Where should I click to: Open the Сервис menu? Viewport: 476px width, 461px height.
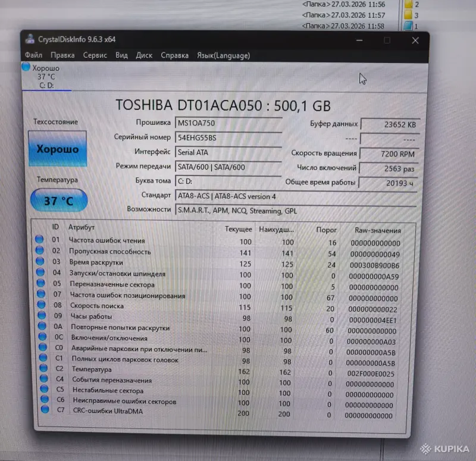coord(95,55)
